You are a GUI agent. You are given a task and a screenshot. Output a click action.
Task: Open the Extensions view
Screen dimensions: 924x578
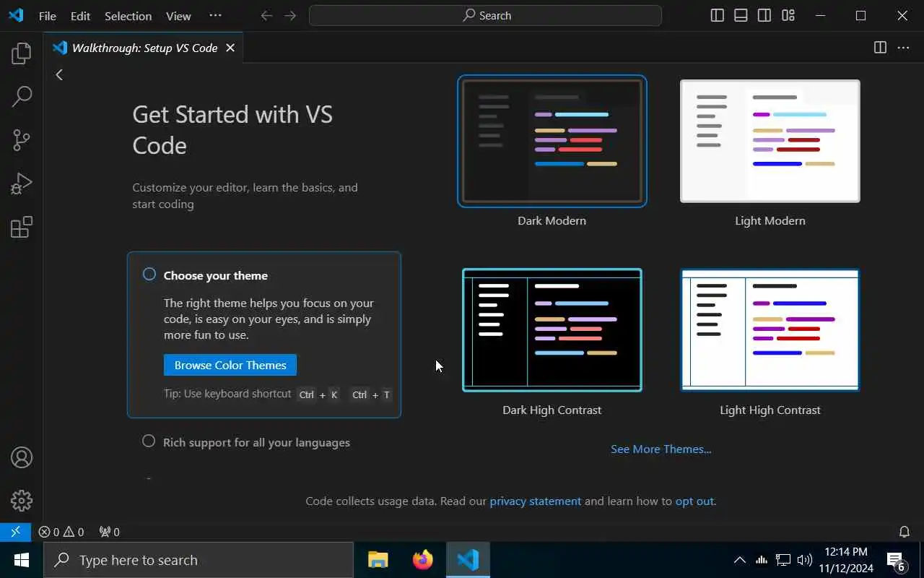(x=22, y=227)
